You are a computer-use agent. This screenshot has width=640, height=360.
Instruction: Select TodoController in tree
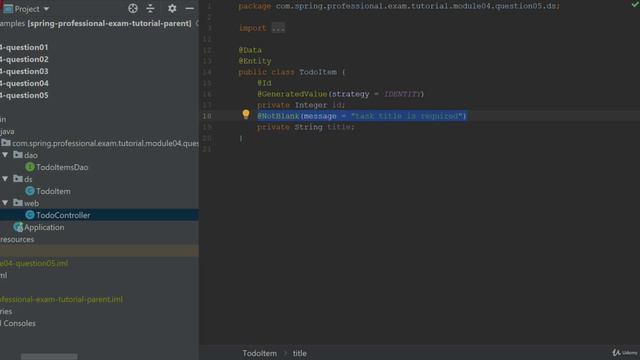pos(63,215)
